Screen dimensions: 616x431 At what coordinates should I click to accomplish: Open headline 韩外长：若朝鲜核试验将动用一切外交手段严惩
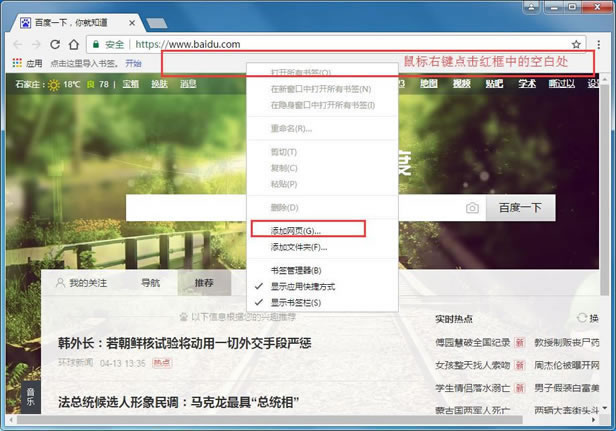pyautogui.click(x=185, y=343)
